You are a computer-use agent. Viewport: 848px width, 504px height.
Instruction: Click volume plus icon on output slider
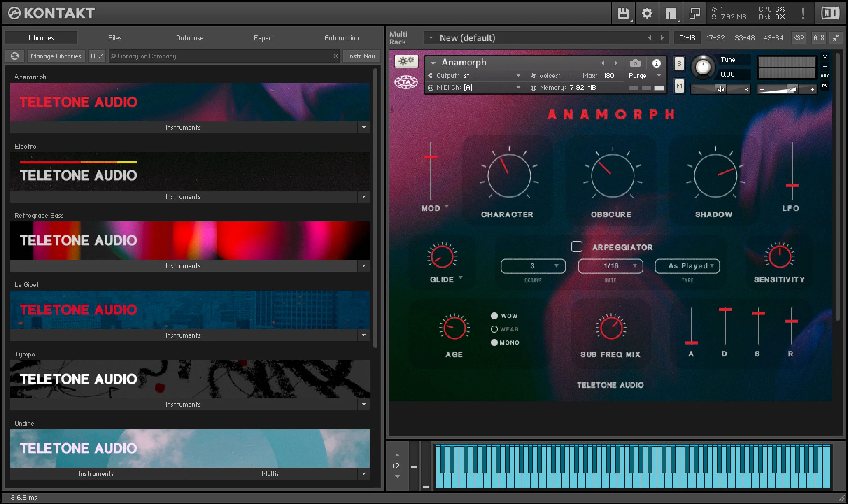coord(812,90)
